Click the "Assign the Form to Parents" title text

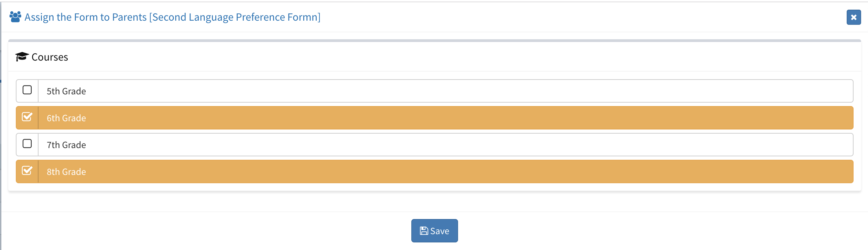[86, 17]
